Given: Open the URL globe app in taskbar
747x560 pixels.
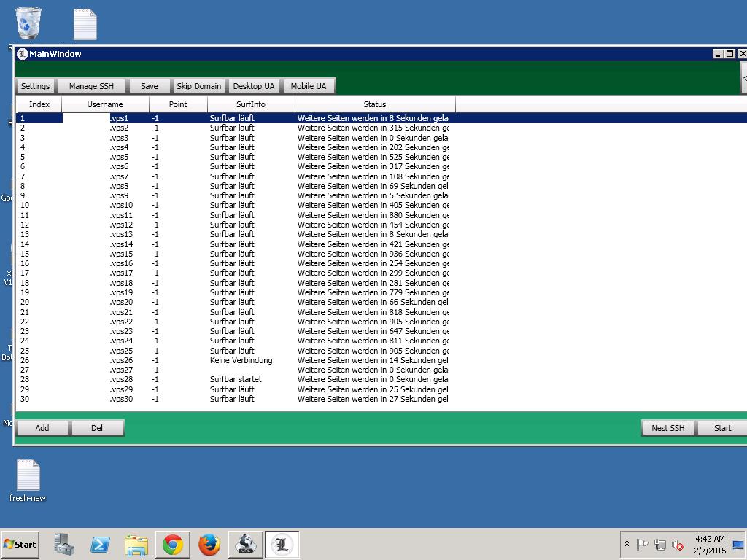Looking at the screenshot, I should 246,544.
